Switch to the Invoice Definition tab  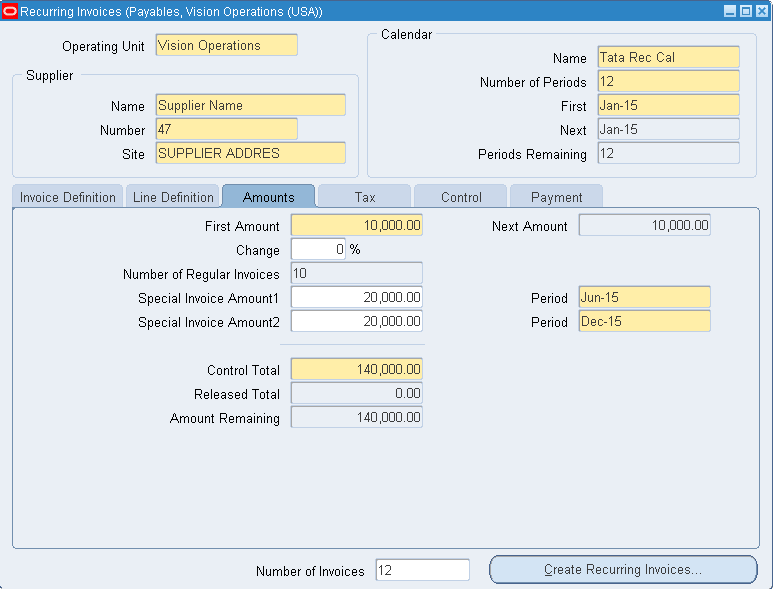pyautogui.click(x=68, y=197)
